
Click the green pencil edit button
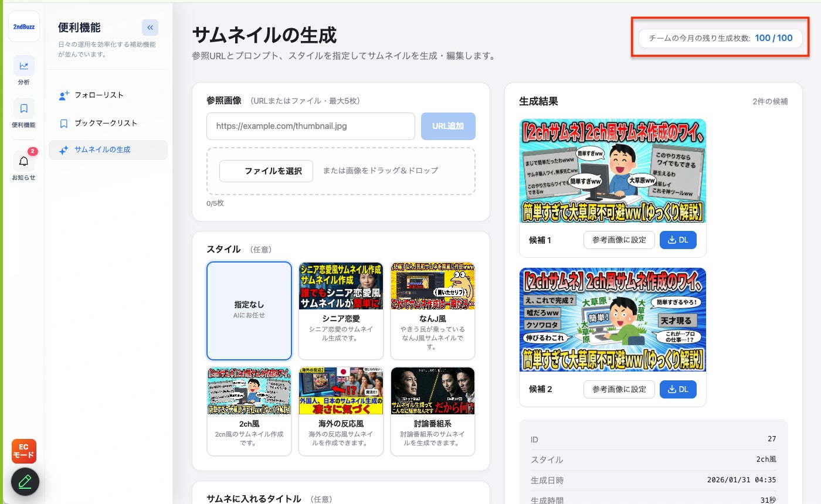25,482
